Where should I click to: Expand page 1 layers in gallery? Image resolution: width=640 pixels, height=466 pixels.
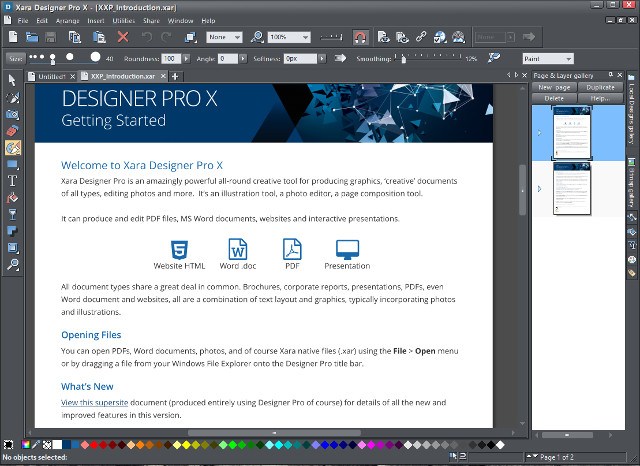point(539,133)
